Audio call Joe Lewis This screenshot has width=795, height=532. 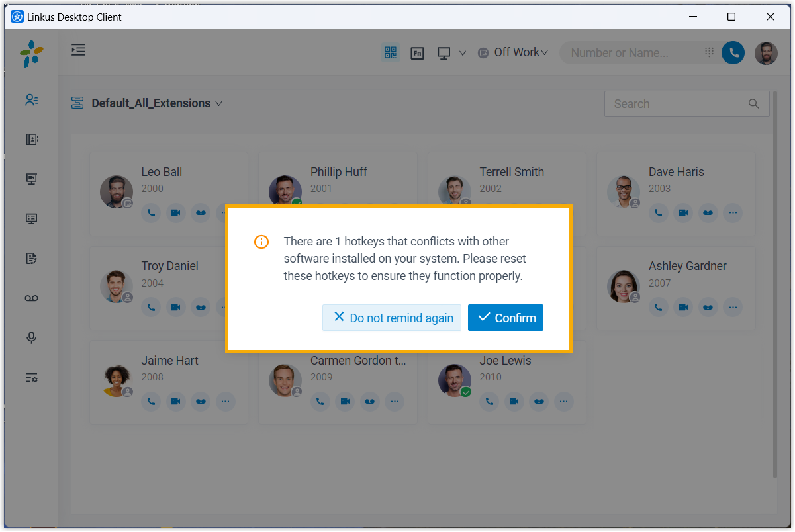point(489,402)
